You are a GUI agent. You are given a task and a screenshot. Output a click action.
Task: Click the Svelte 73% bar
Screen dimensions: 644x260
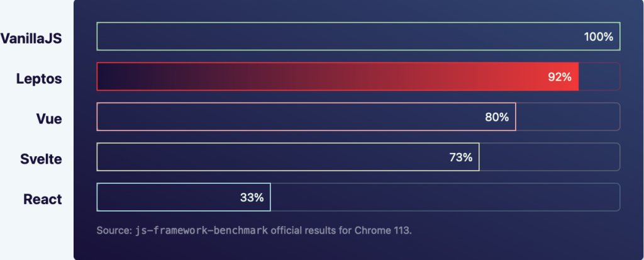(288, 157)
